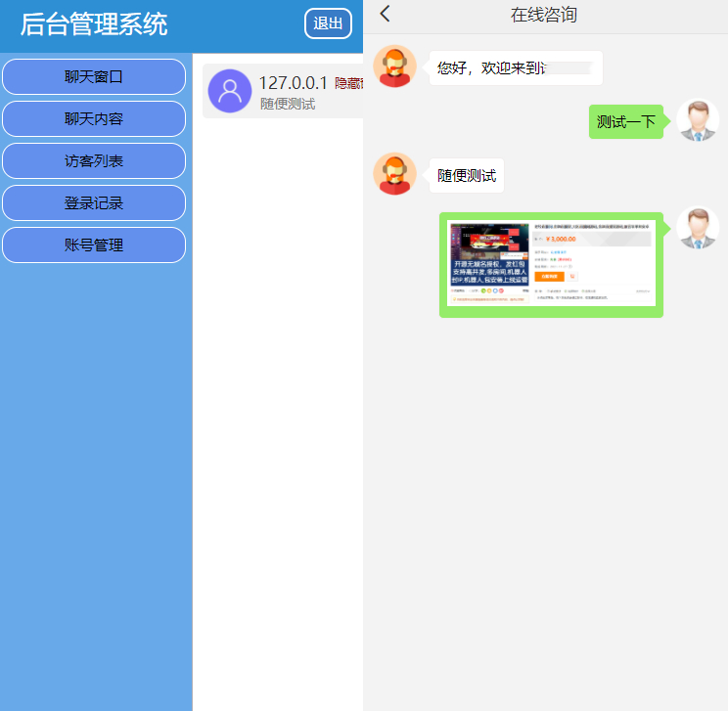Screen dimensions: 728x711
Task: Open the 聊天窗口 menu item
Action: (94, 76)
